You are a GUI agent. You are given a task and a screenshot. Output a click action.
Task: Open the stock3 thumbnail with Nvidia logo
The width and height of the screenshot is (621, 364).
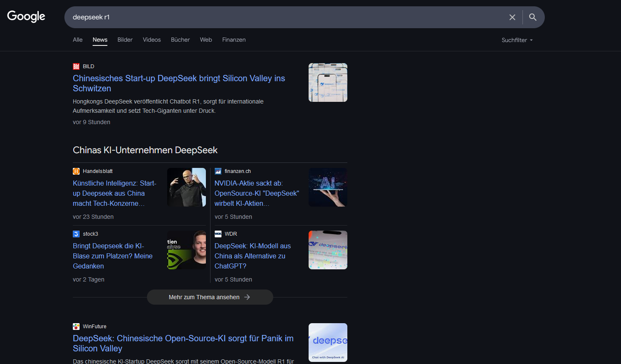coord(187,250)
